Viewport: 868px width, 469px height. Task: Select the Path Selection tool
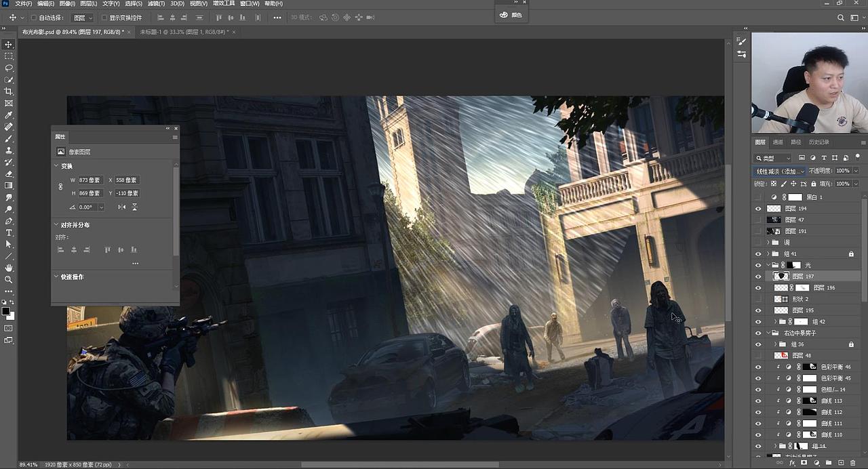(9, 244)
